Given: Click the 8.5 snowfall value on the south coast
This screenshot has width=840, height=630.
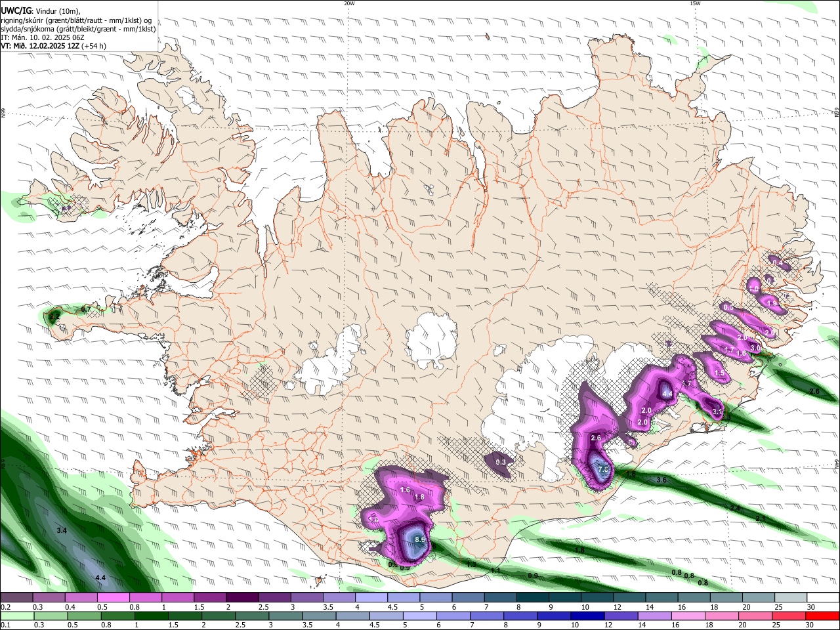Looking at the screenshot, I should pyautogui.click(x=421, y=539).
